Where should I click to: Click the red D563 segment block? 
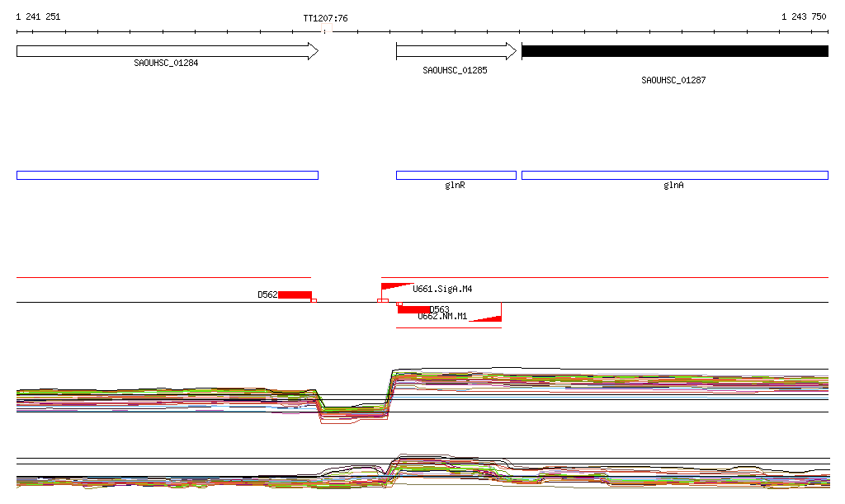coord(414,309)
